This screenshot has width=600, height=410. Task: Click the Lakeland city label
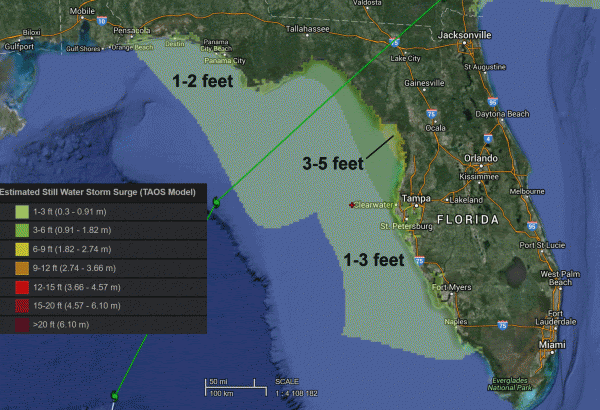(466, 200)
